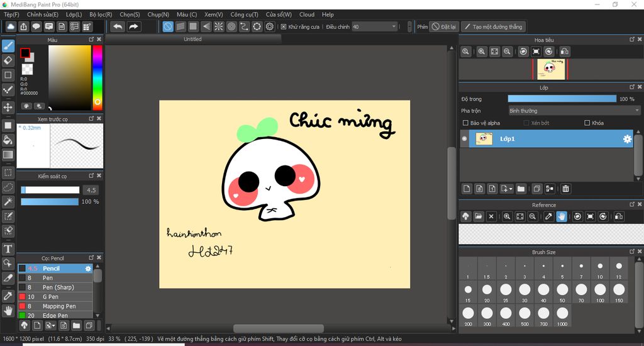Screen dimensions: 644x346
Task: Select hand tool in Reference panel
Action: [x=561, y=216]
